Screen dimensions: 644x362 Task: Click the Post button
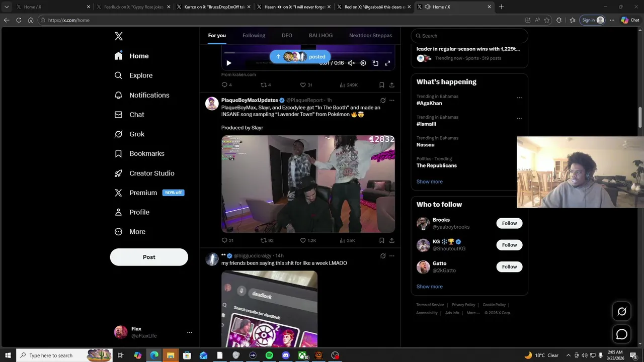pyautogui.click(x=149, y=257)
